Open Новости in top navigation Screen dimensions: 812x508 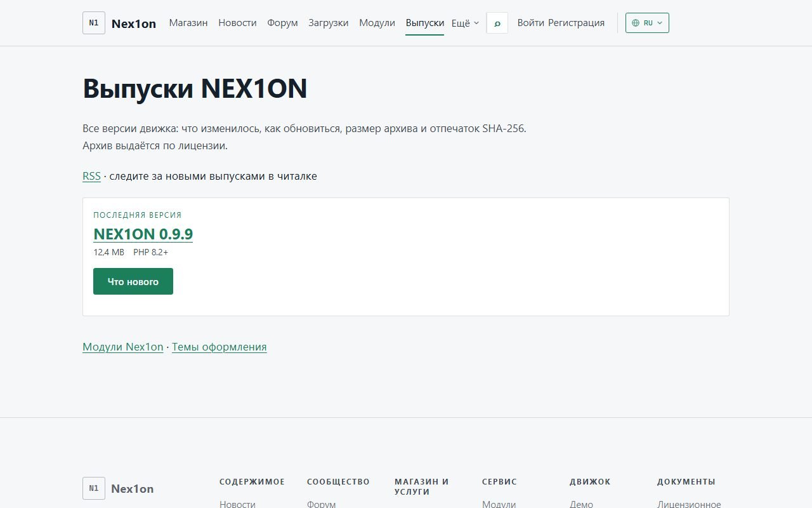pyautogui.click(x=237, y=23)
